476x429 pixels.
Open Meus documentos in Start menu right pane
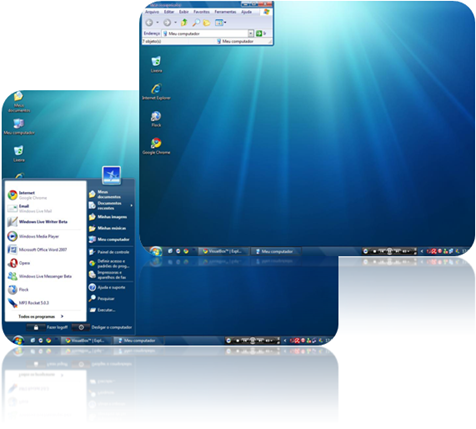point(105,194)
